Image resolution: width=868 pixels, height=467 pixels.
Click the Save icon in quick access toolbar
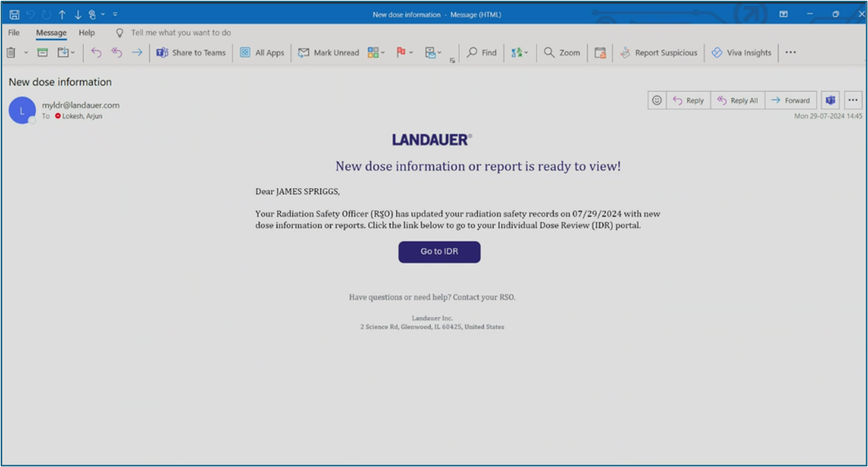14,14
